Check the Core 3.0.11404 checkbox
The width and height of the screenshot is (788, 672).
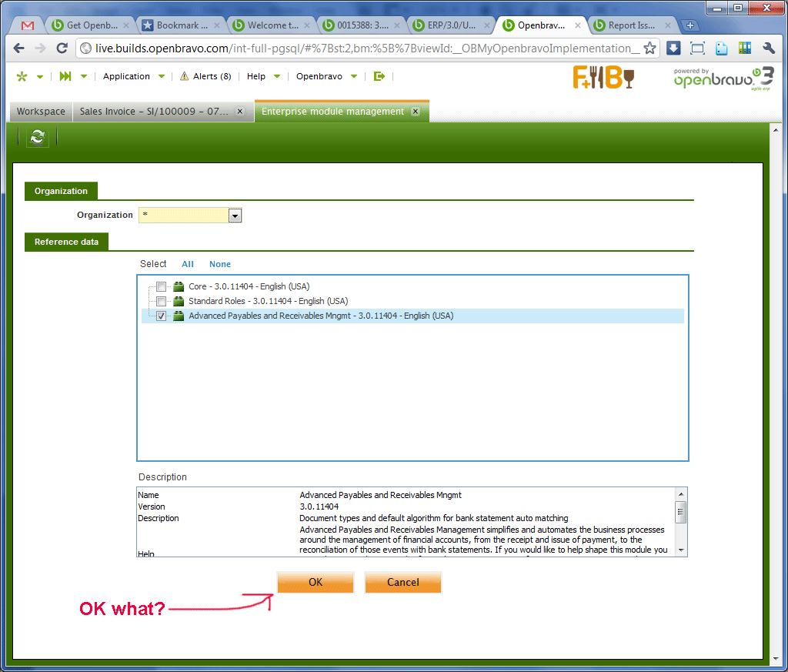162,286
